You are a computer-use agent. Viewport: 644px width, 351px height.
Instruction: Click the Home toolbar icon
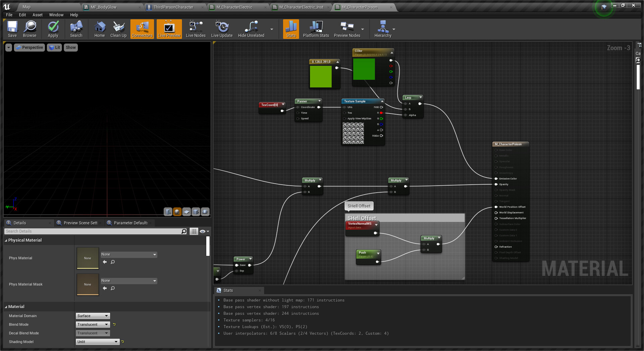point(99,29)
